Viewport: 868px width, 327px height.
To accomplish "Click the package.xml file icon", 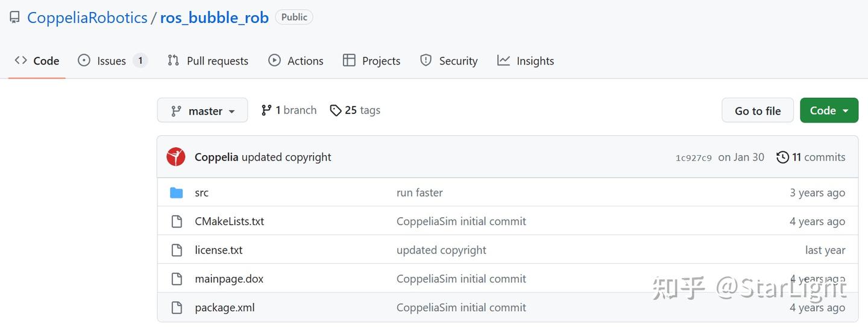I will point(177,308).
